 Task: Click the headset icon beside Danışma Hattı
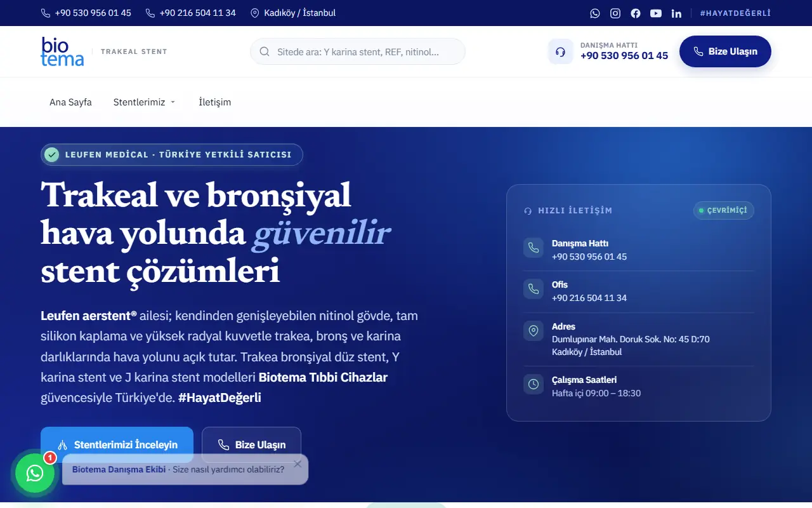coord(560,51)
